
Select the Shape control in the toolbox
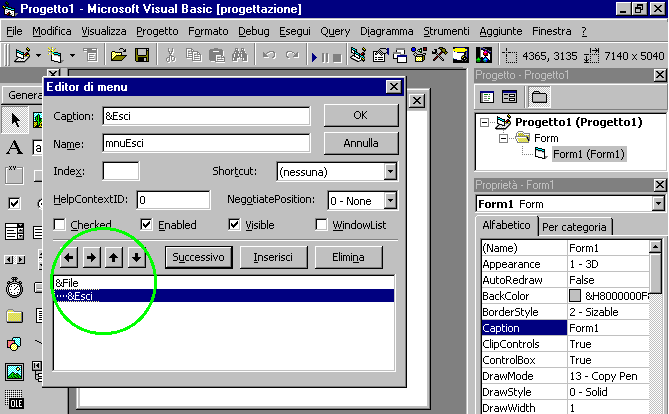[x=14, y=344]
